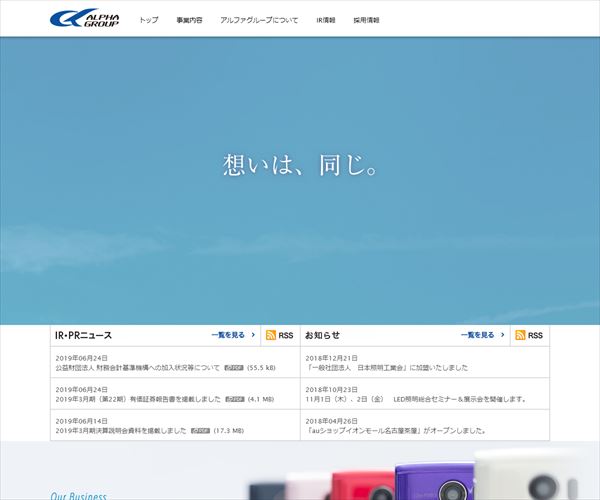Click the date 2019年06月14日
This screenshot has width=600, height=500.
click(x=82, y=421)
